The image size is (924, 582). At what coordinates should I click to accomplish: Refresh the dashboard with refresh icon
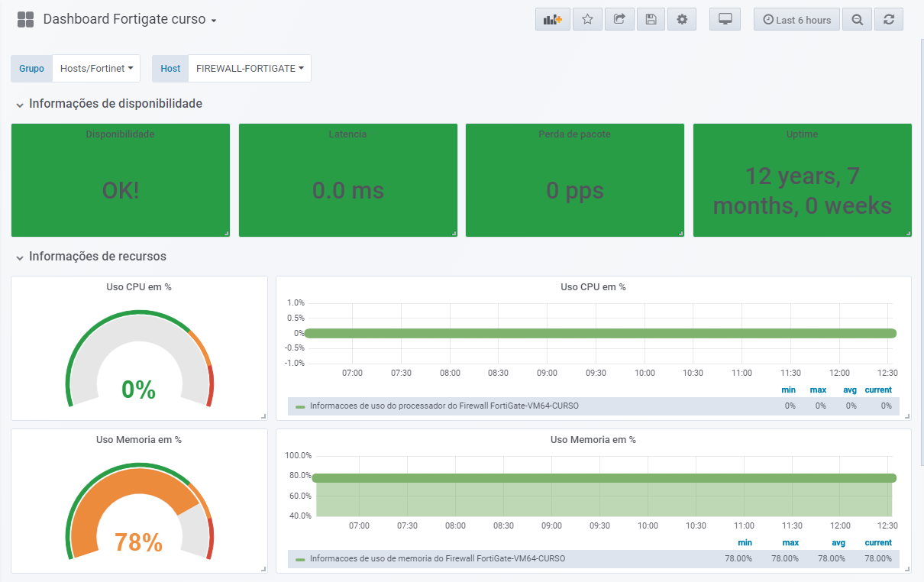[888, 20]
